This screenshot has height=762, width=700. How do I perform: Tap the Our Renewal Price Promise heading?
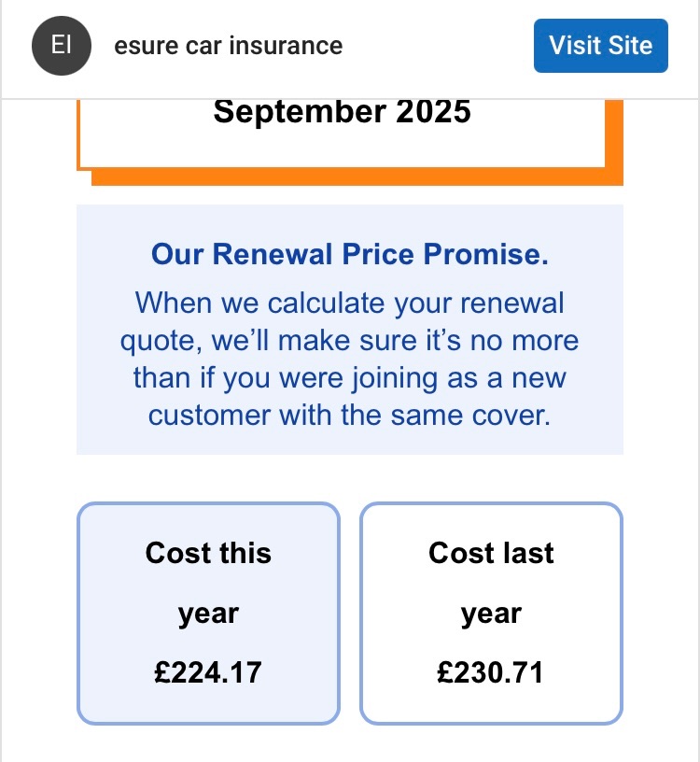click(x=350, y=254)
